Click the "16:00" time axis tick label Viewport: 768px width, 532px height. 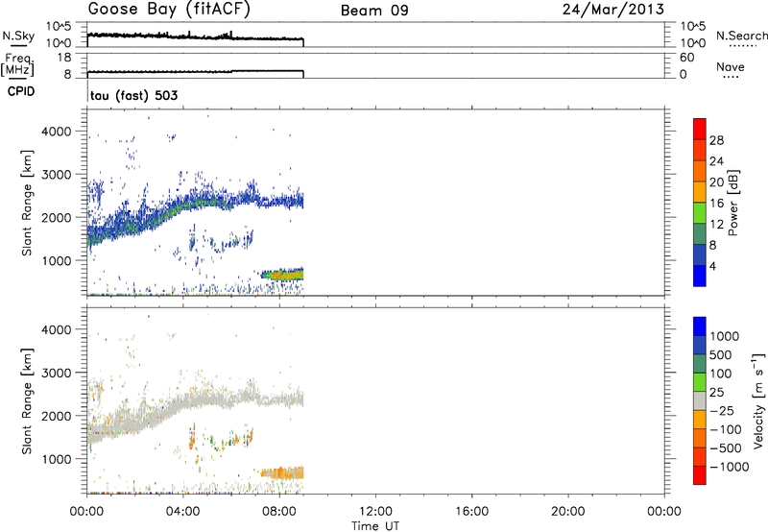471,512
